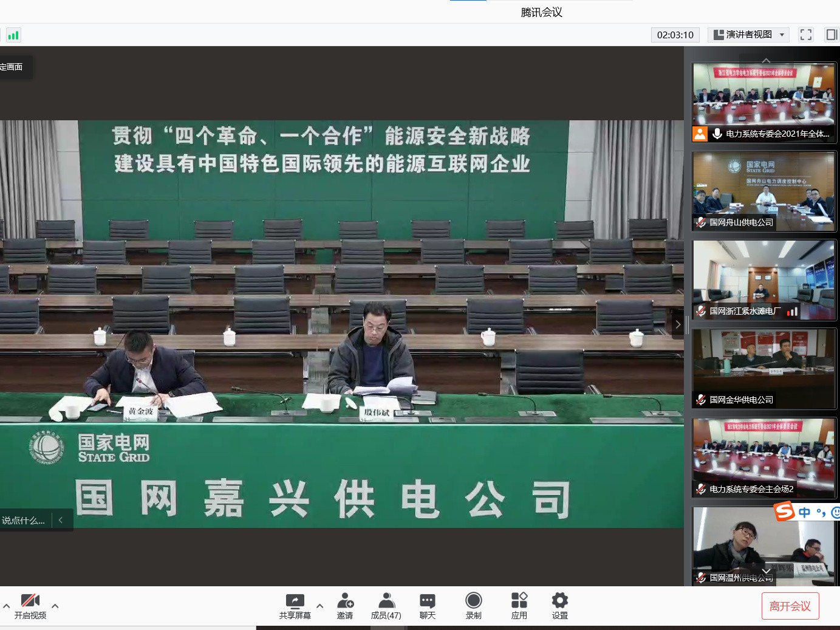Start 录制 recording
This screenshot has height=630, width=840.
point(474,606)
